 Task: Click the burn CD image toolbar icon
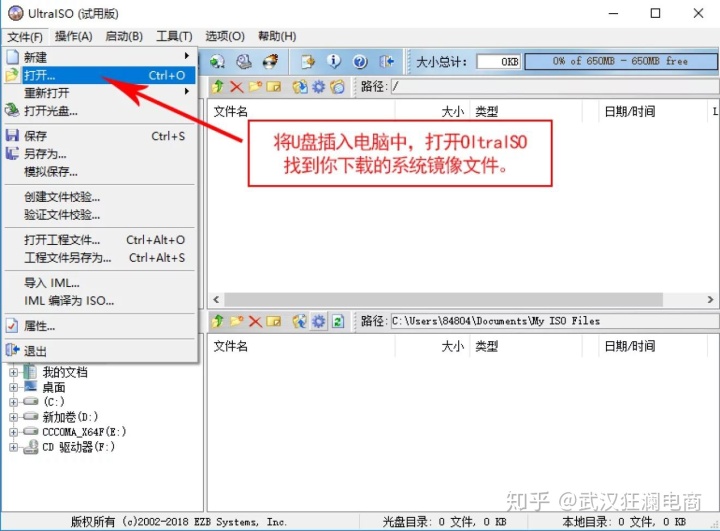point(270,61)
